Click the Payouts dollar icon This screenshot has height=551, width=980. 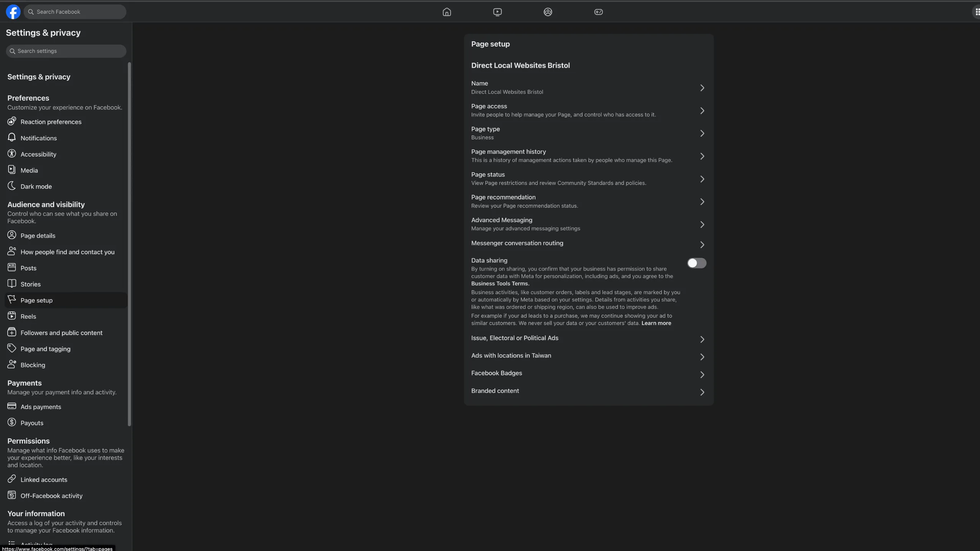[12, 422]
